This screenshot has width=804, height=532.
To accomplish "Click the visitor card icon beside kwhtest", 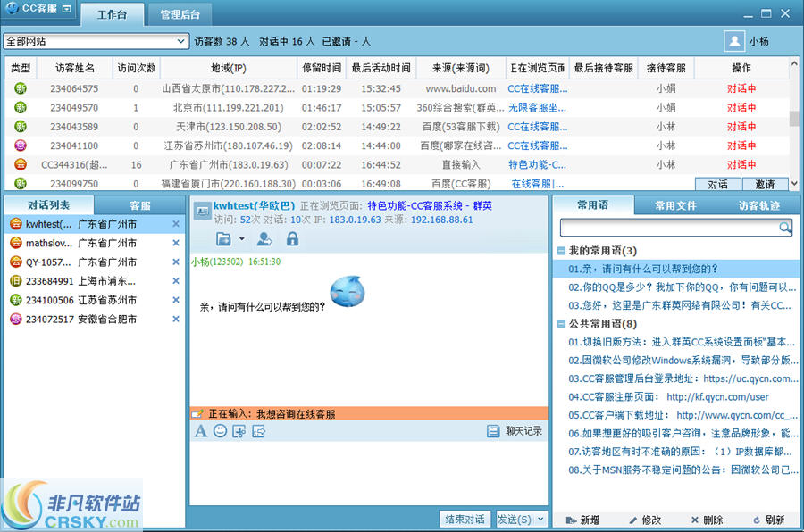I will 202,212.
